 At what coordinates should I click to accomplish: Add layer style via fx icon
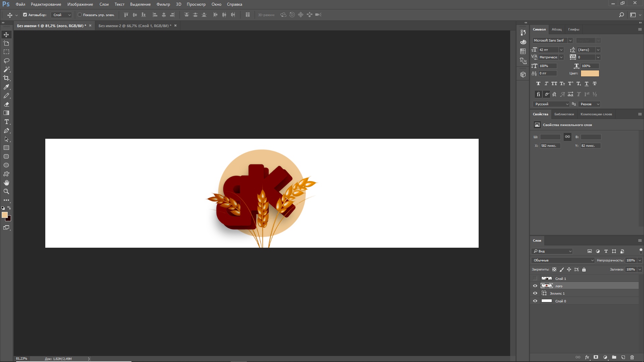point(587,357)
